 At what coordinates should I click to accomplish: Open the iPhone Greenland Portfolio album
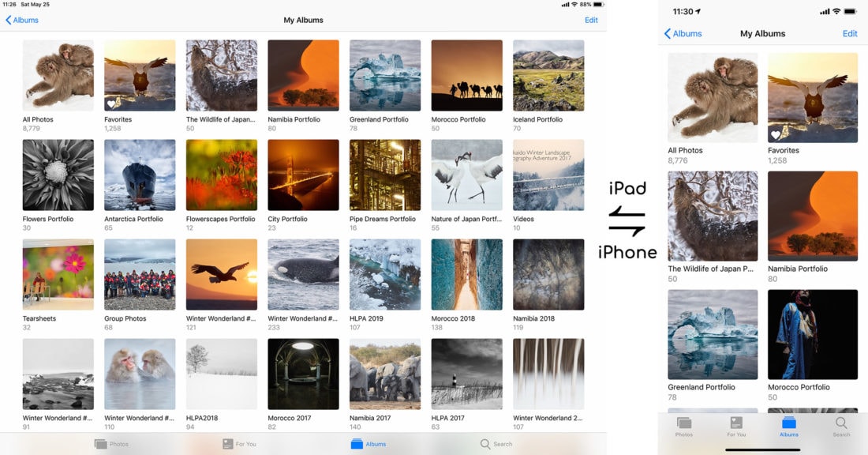(713, 334)
